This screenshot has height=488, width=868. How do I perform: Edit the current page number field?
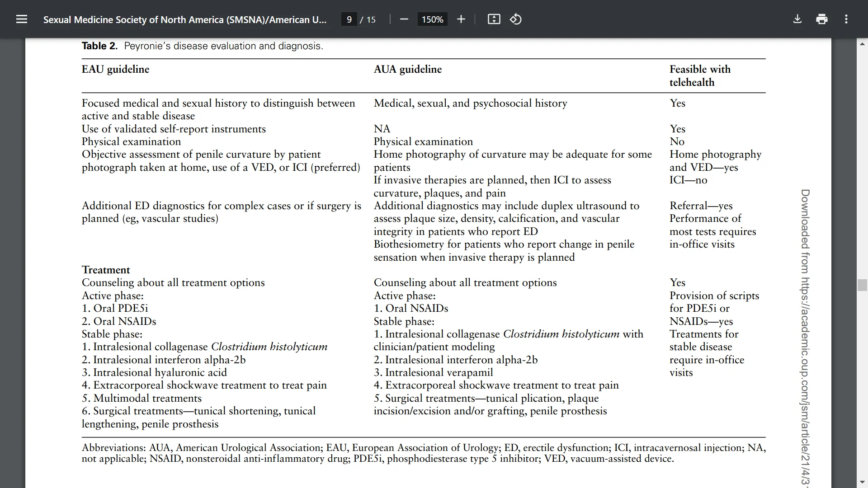point(349,19)
